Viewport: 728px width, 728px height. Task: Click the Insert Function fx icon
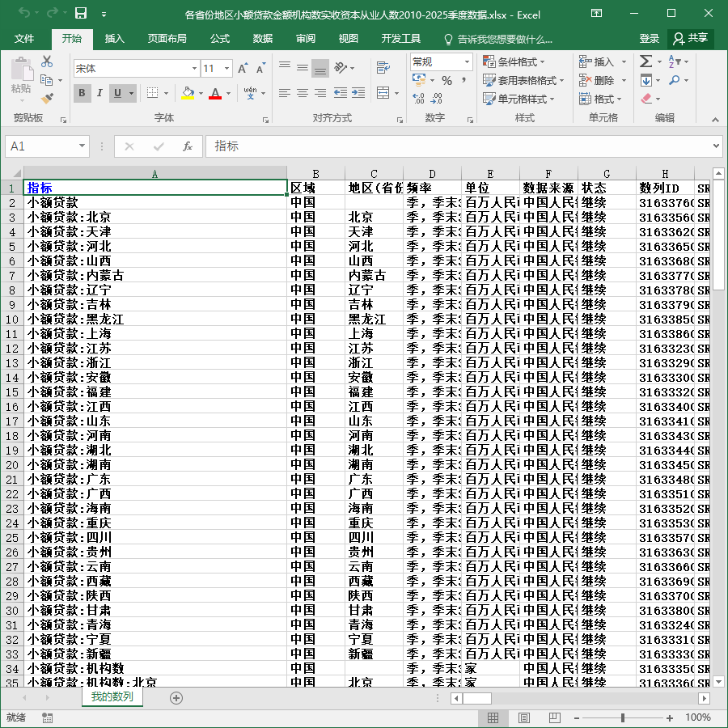187,146
